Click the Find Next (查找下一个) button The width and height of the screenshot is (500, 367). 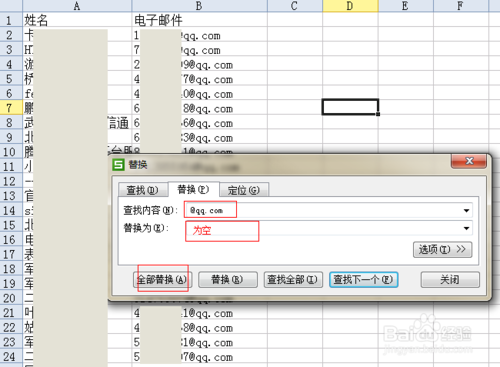click(x=363, y=280)
